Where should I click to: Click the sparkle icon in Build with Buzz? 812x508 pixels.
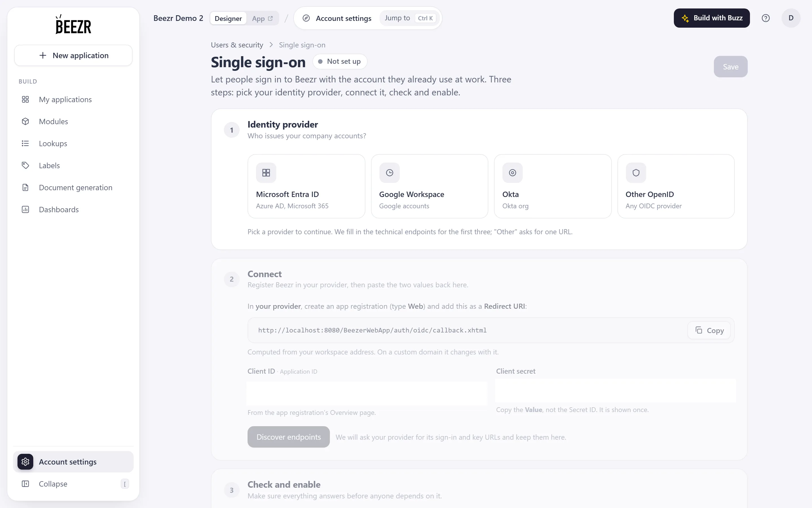685,18
